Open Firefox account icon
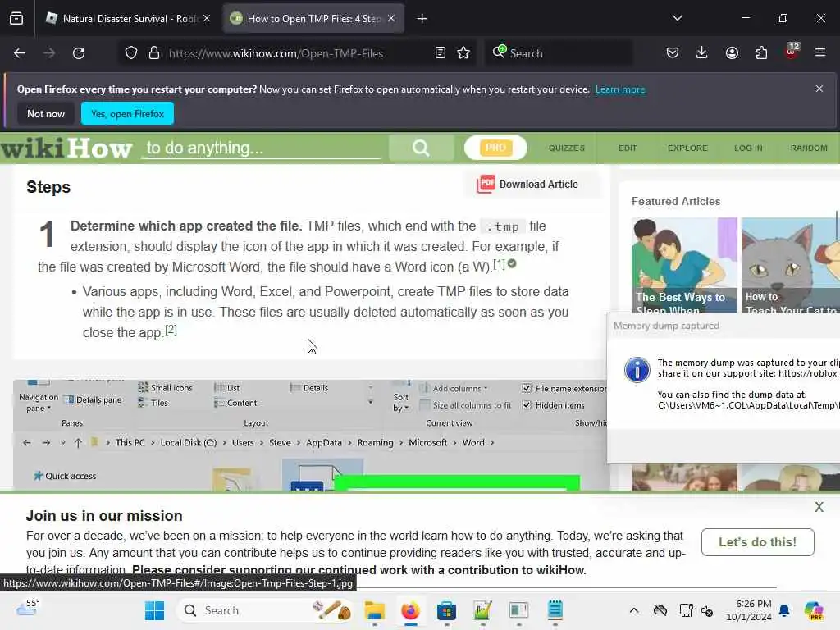This screenshot has height=630, width=840. pyautogui.click(x=732, y=53)
